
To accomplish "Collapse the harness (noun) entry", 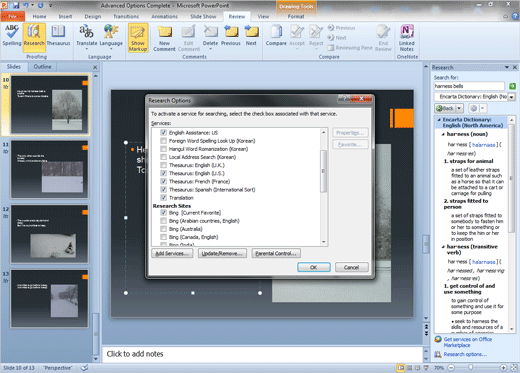I will pyautogui.click(x=443, y=134).
